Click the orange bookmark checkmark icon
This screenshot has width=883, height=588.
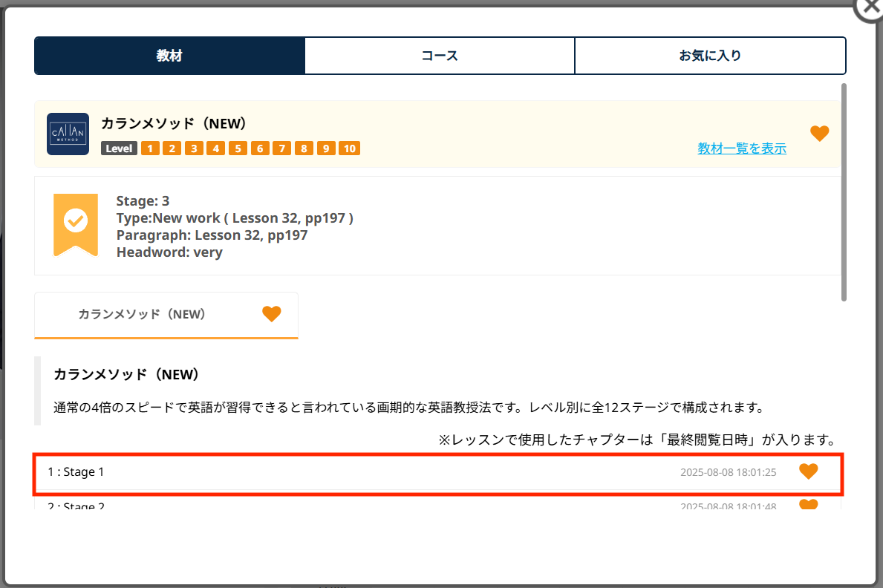point(76,221)
